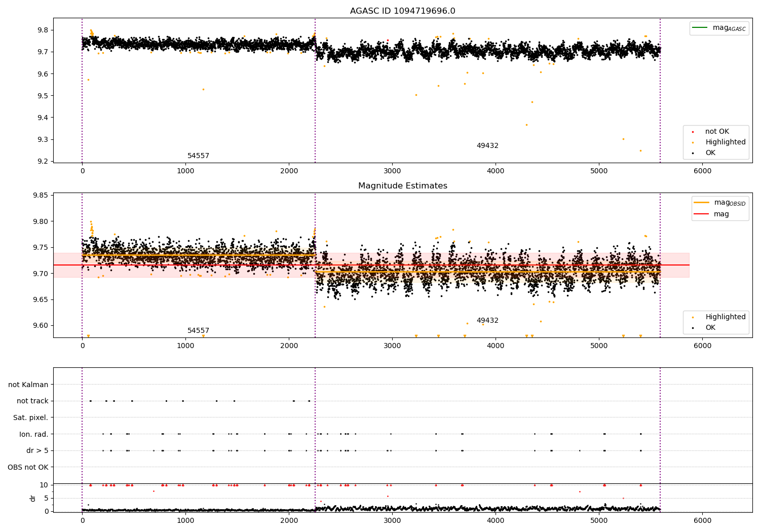The height and width of the screenshot is (532, 760).
Task: Click the '49432' annotation in the top plot
Action: click(487, 146)
